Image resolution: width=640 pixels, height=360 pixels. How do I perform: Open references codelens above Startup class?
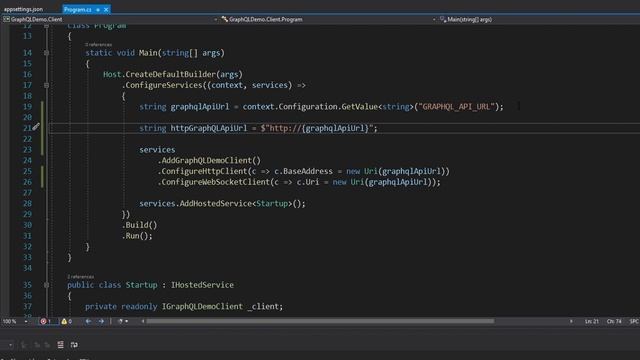80,276
